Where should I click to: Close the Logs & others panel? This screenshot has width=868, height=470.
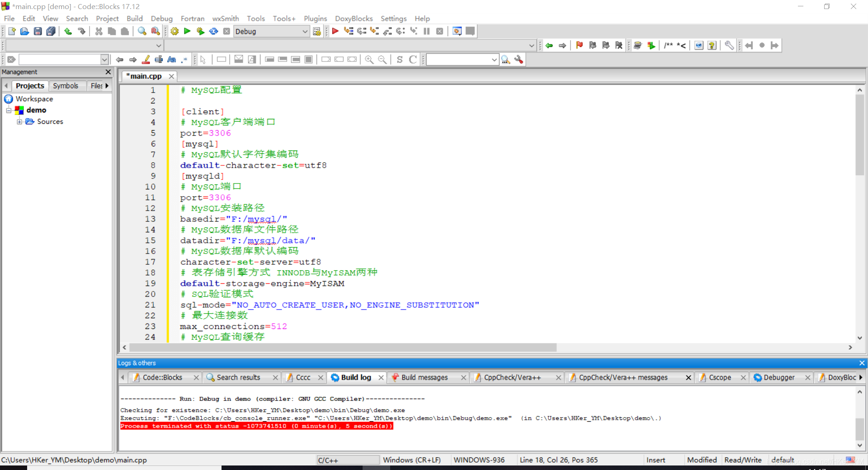coord(862,363)
